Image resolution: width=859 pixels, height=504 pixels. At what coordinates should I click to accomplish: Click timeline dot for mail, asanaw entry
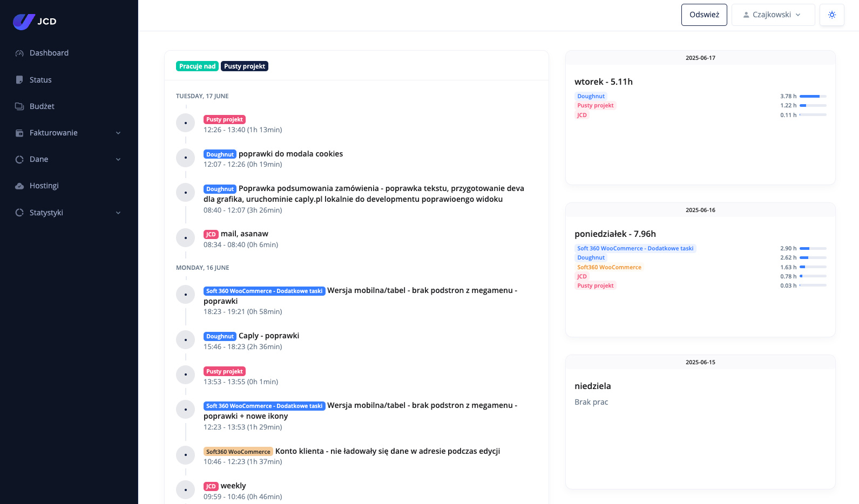point(186,238)
